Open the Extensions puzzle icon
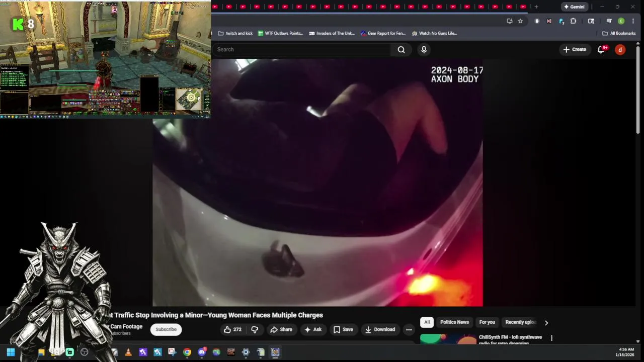The width and height of the screenshot is (644, 362). pos(573,21)
